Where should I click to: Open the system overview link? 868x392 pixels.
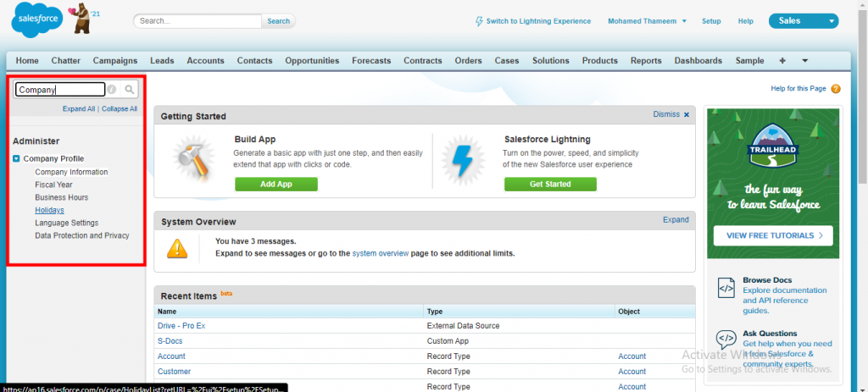point(381,253)
